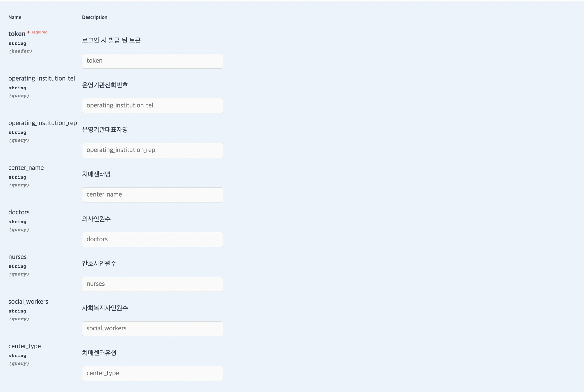The image size is (584, 392).
Task: Click the operating_institution_tel input field
Action: pyautogui.click(x=152, y=105)
